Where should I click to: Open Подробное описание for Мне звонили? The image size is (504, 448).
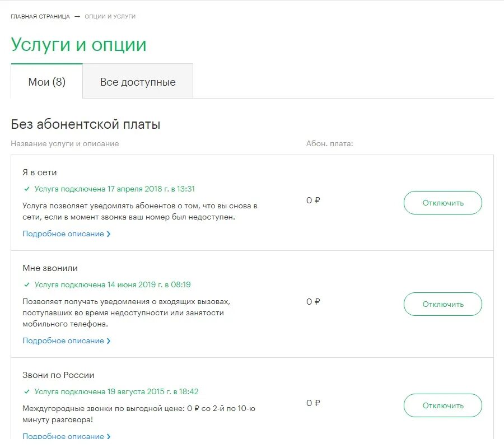67,340
